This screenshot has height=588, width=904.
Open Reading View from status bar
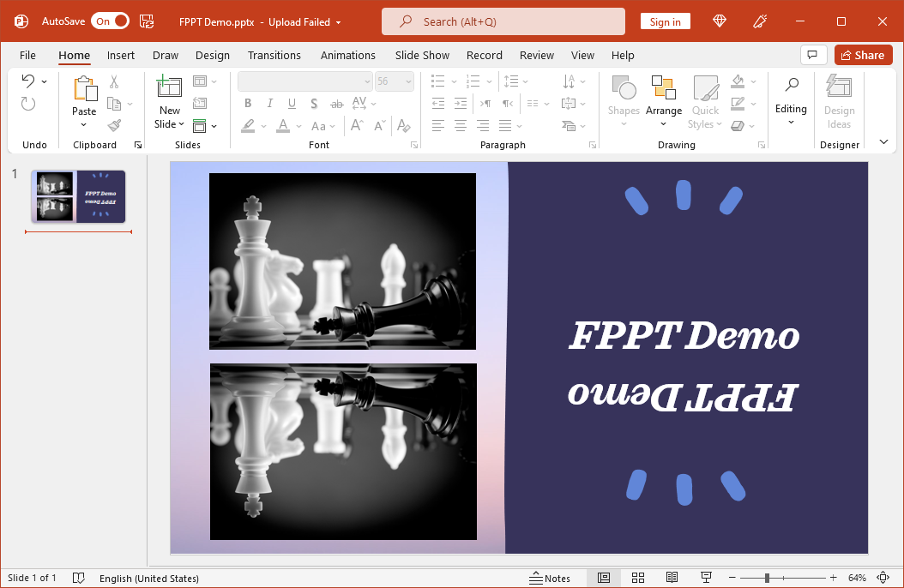pos(672,578)
